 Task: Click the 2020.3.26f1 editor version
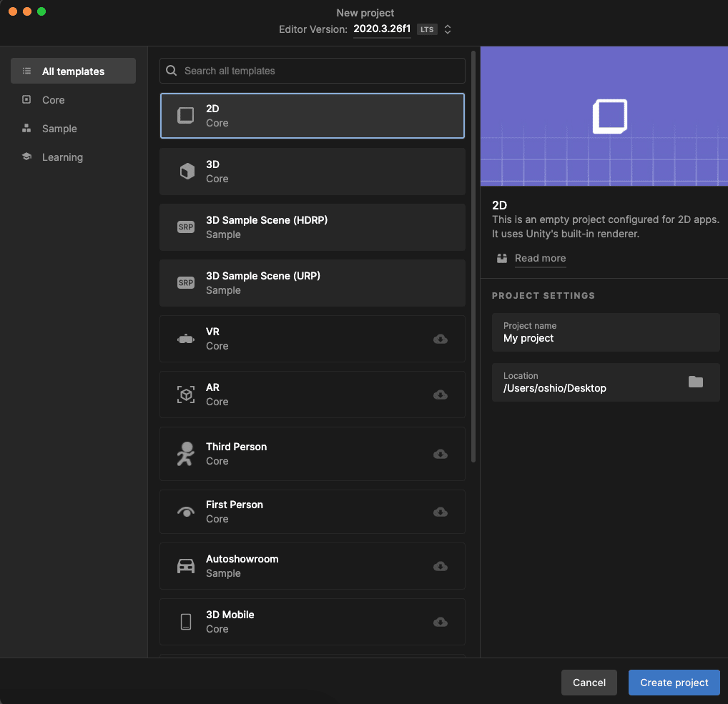[382, 29]
